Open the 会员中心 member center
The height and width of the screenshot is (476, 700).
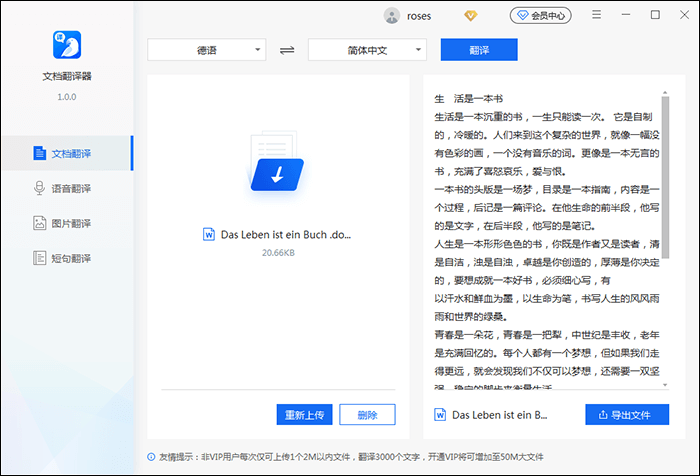click(x=541, y=16)
